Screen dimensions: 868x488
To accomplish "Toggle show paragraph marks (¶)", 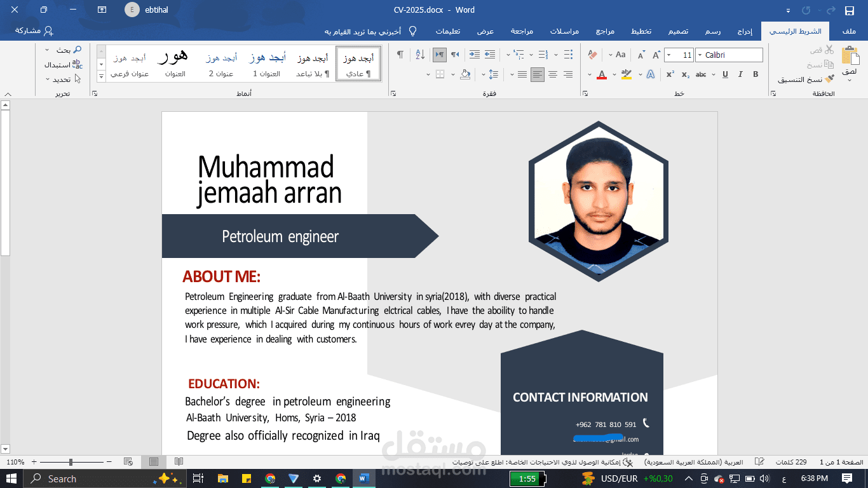I will (400, 55).
